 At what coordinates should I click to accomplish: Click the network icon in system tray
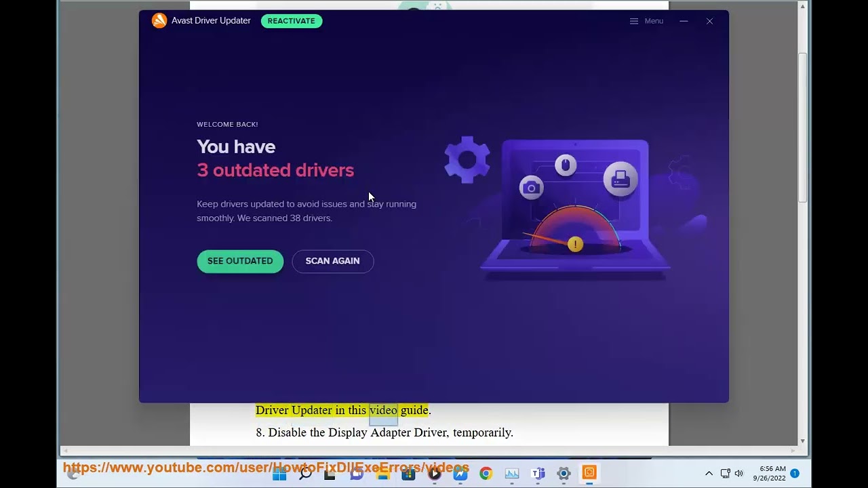click(725, 474)
